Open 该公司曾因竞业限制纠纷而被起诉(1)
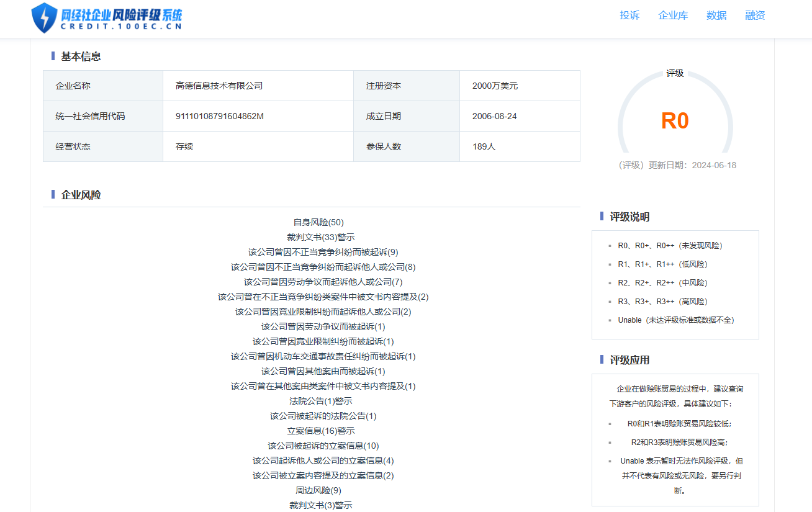Image resolution: width=812 pixels, height=512 pixels. 323,341
